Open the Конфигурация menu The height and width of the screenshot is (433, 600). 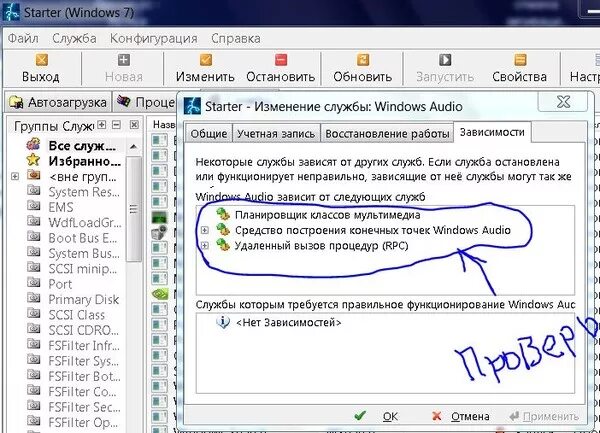154,38
